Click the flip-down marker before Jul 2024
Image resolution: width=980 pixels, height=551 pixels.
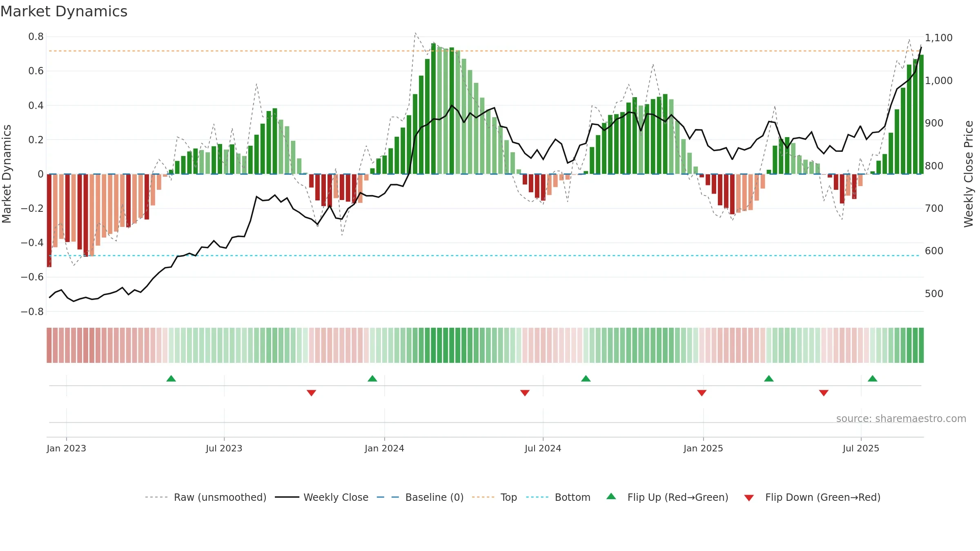click(525, 393)
